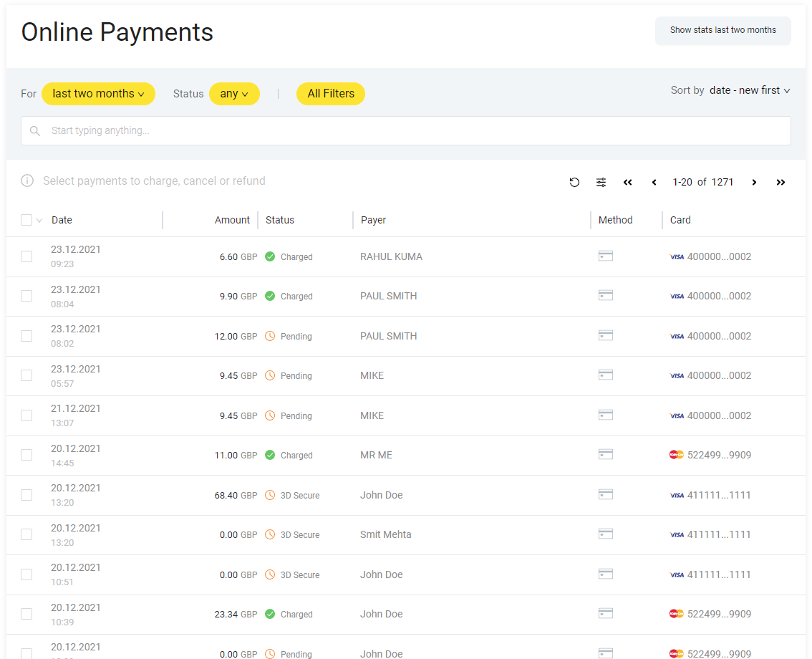The width and height of the screenshot is (812, 659).
Task: Go to next page of payments
Action: point(754,183)
